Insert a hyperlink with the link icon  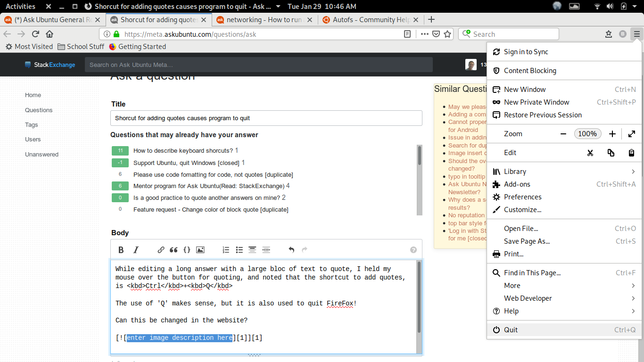[161, 250]
